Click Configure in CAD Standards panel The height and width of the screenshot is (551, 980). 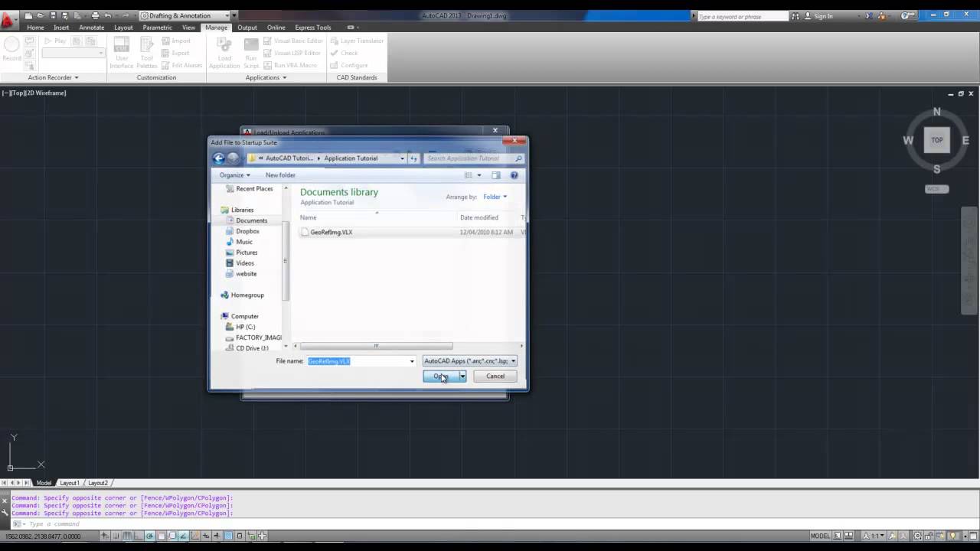tap(349, 65)
